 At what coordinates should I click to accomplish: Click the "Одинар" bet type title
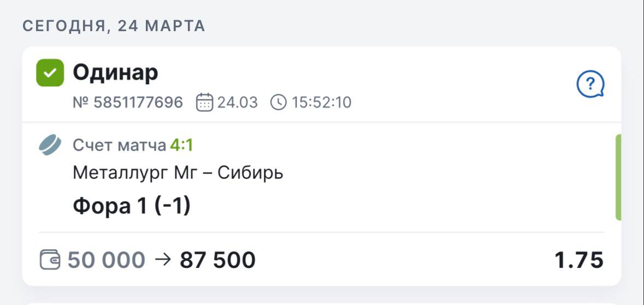tap(115, 72)
